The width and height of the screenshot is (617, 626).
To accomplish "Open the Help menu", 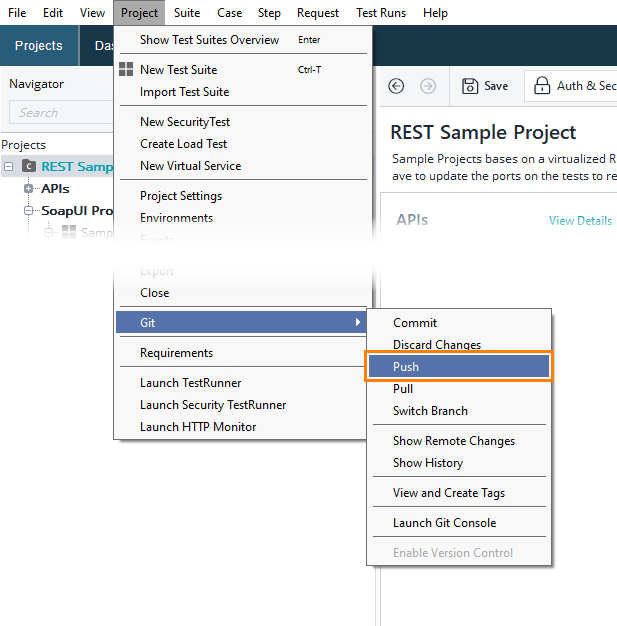I will [x=435, y=13].
